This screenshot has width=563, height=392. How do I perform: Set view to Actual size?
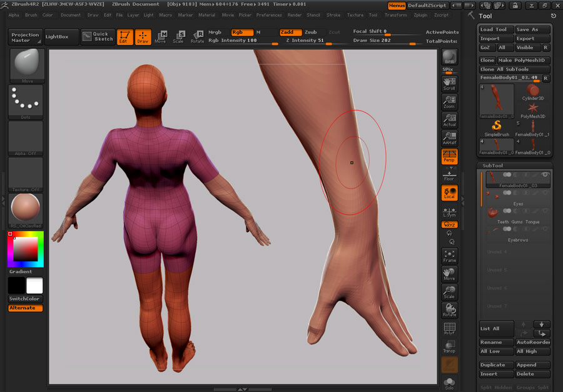tap(449, 120)
